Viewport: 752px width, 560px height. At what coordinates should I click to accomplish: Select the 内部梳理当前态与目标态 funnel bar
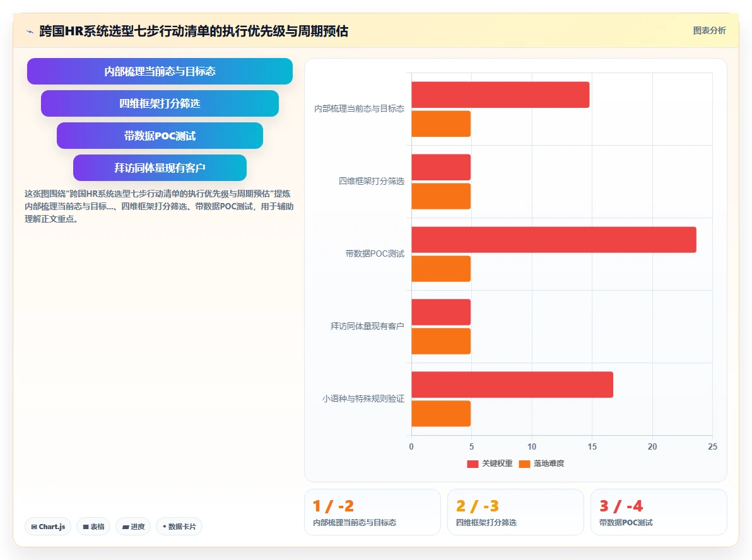coord(160,71)
